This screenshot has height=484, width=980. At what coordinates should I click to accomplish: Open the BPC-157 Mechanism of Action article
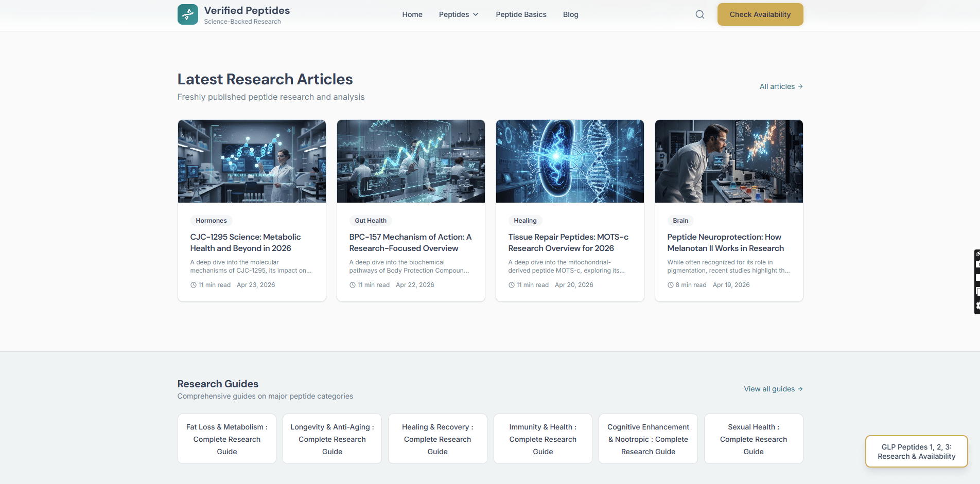point(410,242)
